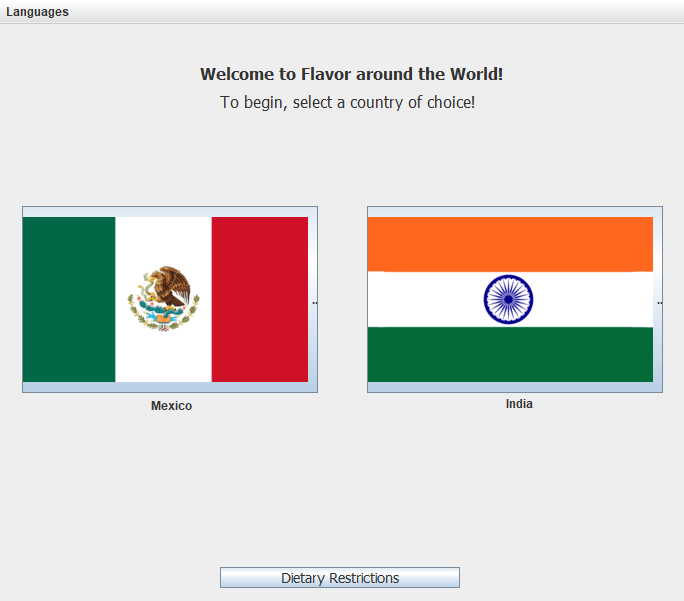Click the 'To begin, select a country of choice!' text
This screenshot has height=601, width=684.
point(347,102)
